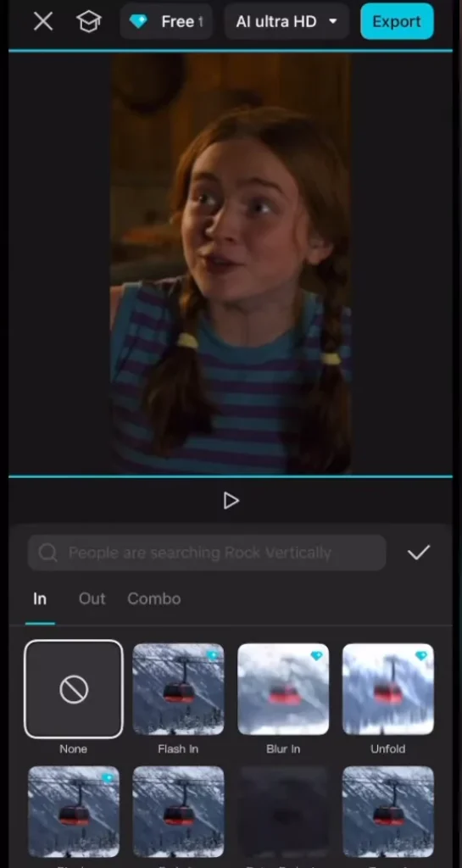The height and width of the screenshot is (868, 462).
Task: Export the video
Action: point(397,21)
